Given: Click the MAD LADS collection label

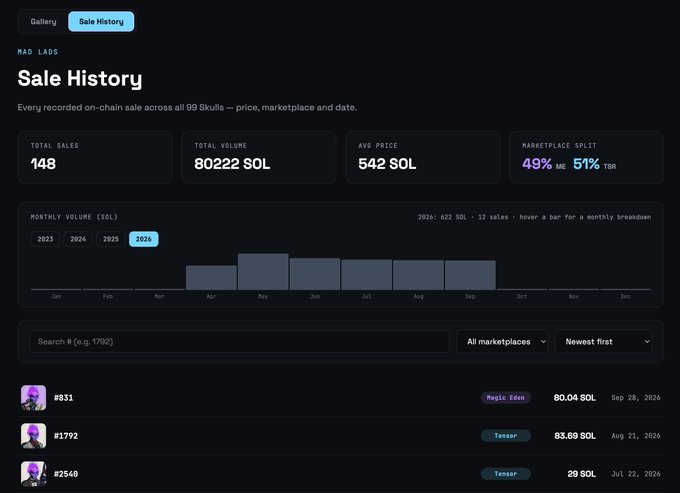Looking at the screenshot, I should tap(38, 52).
